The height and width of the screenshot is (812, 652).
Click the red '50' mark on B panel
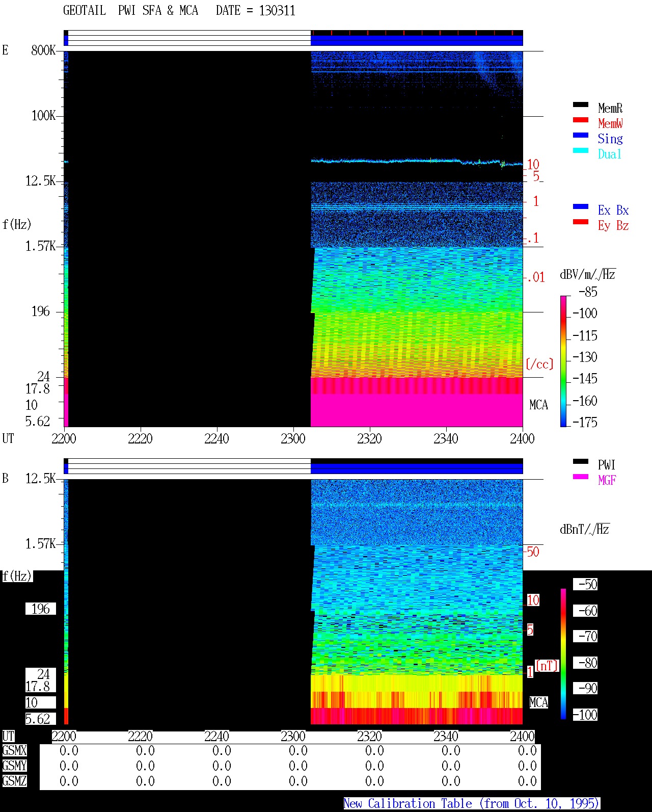pos(533,552)
